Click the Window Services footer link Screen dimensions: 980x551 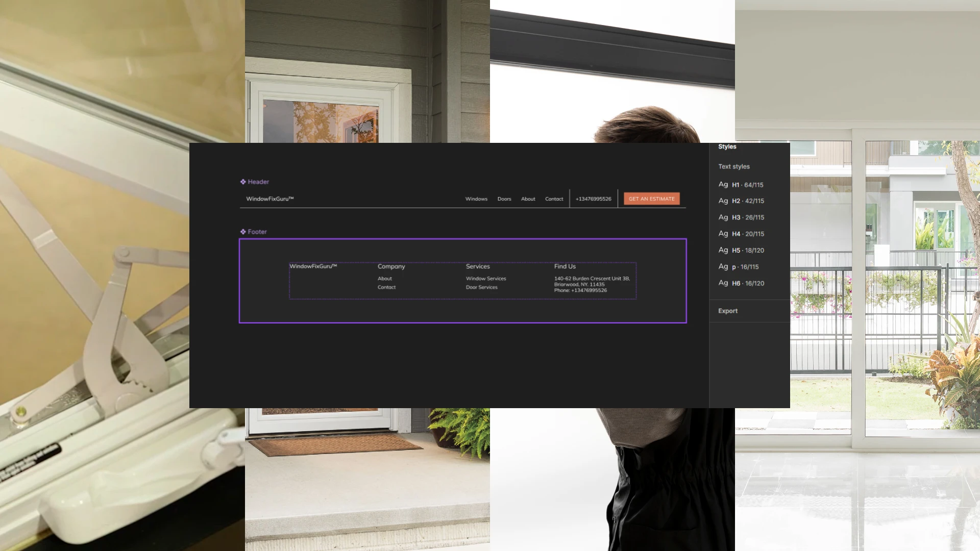486,279
